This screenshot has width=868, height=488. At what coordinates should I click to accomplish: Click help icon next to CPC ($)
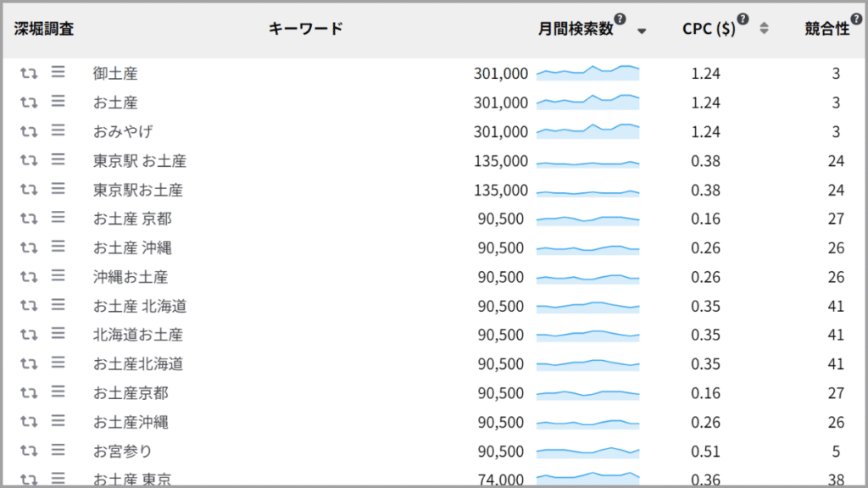743,20
